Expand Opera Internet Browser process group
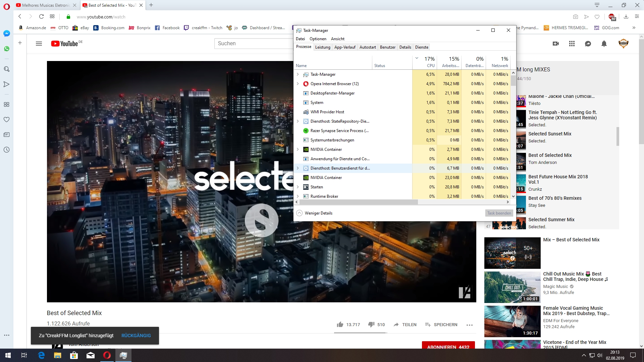644x362 pixels. point(298,84)
